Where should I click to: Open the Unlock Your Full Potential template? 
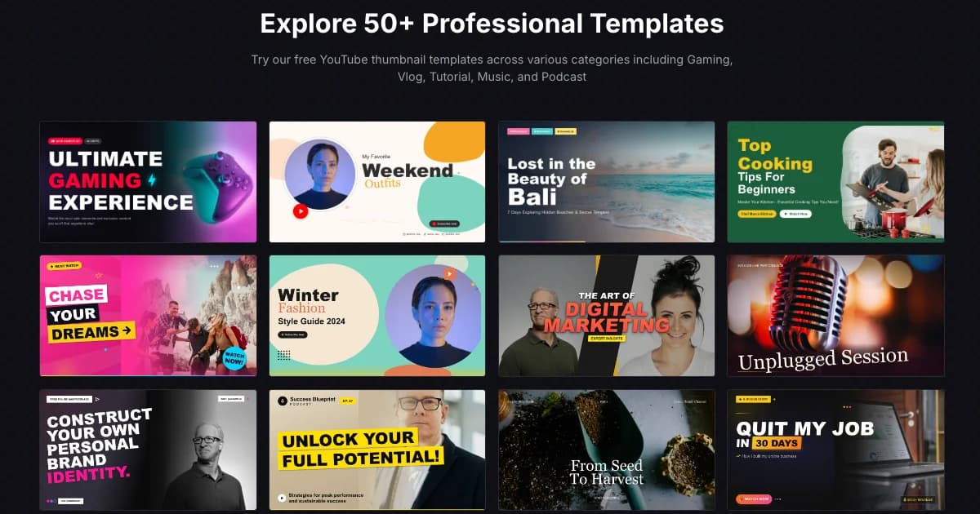click(x=377, y=450)
